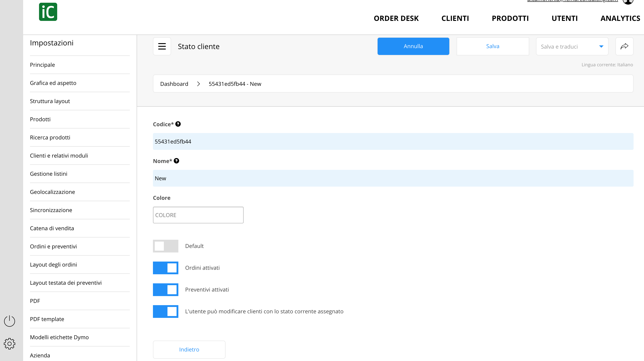Enable the Default toggle
Screen dimensions: 644x361
(x=165, y=246)
